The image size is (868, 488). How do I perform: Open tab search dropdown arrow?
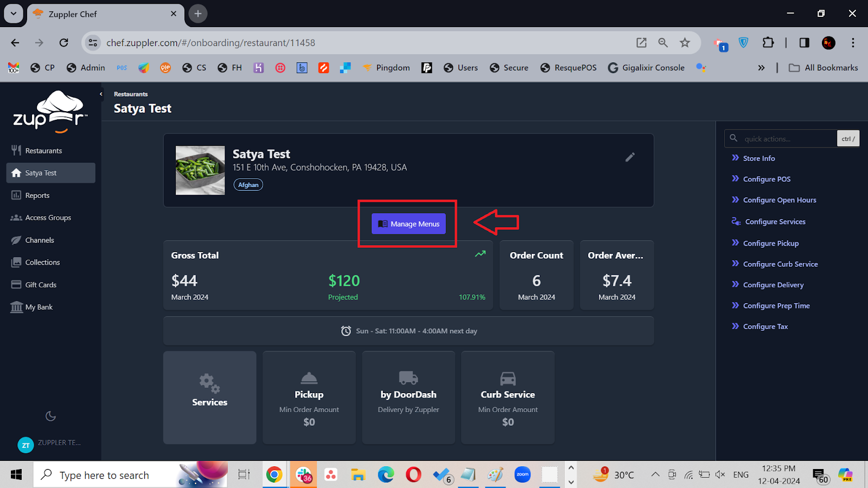point(14,14)
